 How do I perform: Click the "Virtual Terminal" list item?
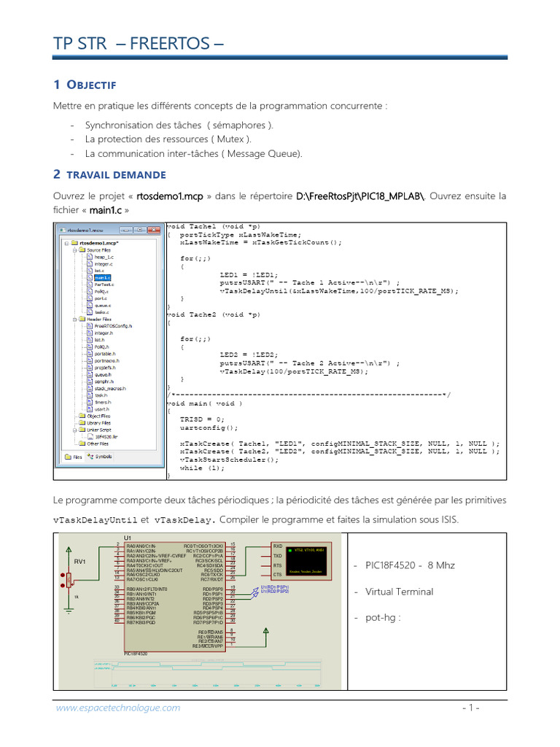[x=399, y=592]
